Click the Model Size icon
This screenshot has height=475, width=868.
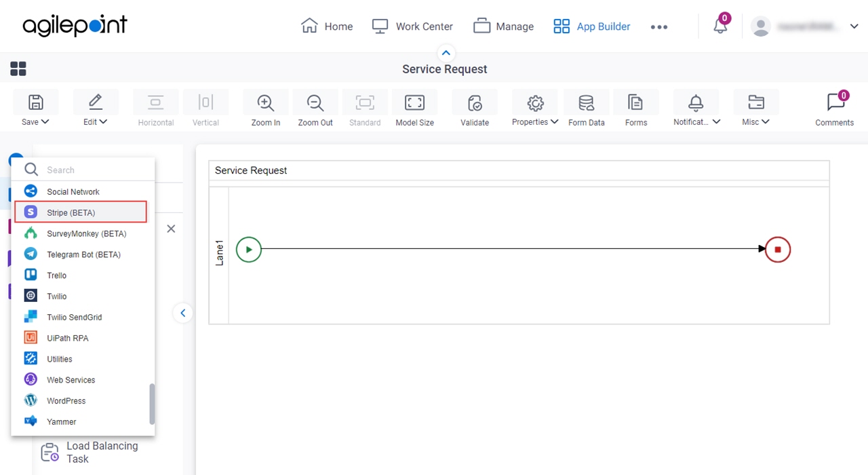[414, 102]
